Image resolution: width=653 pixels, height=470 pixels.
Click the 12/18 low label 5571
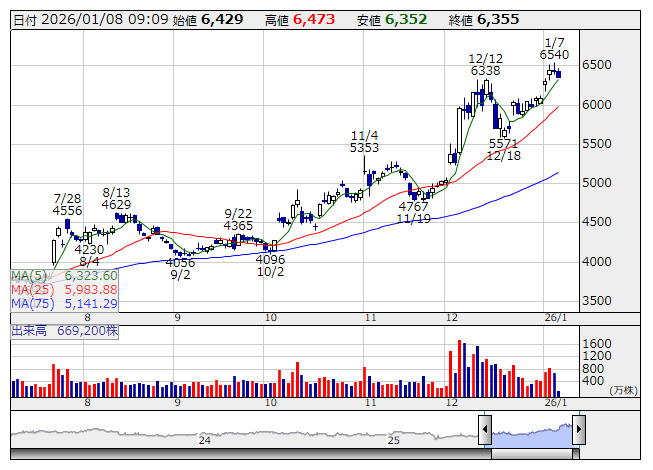tap(503, 144)
